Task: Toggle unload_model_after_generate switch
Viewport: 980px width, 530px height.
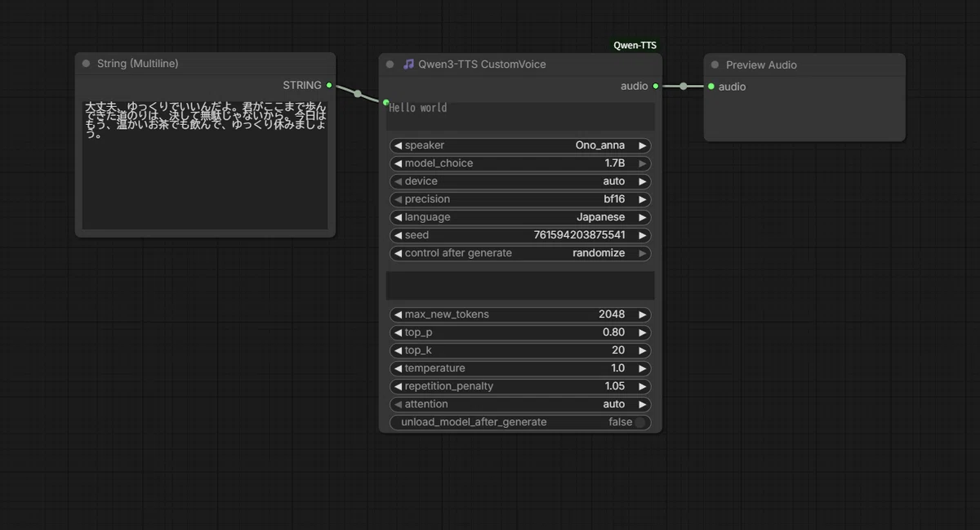Action: 641,422
